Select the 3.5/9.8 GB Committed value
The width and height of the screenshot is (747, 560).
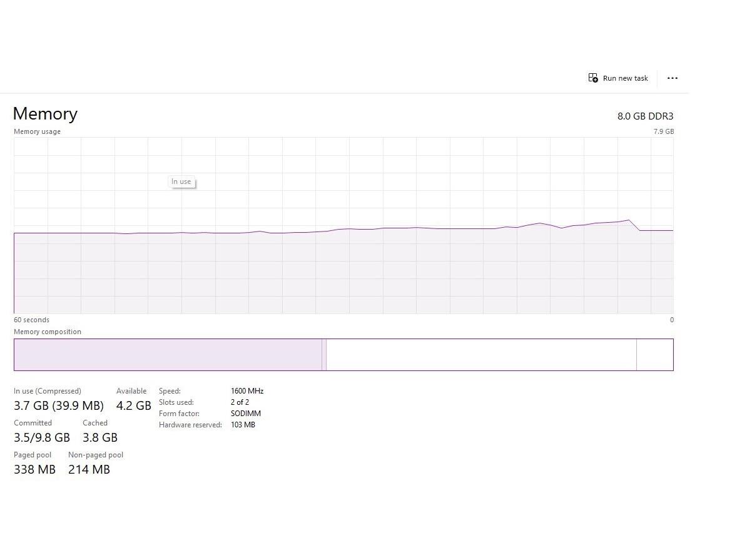[x=42, y=437]
